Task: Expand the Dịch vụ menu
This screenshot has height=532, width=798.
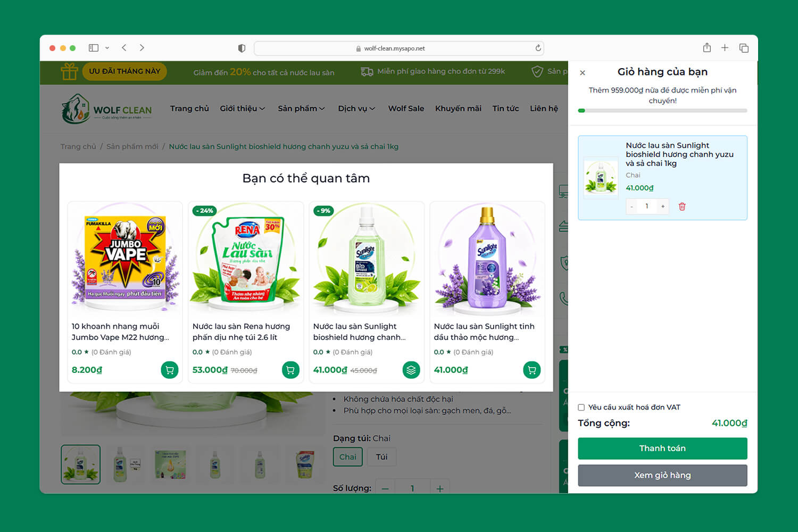Action: click(x=356, y=109)
